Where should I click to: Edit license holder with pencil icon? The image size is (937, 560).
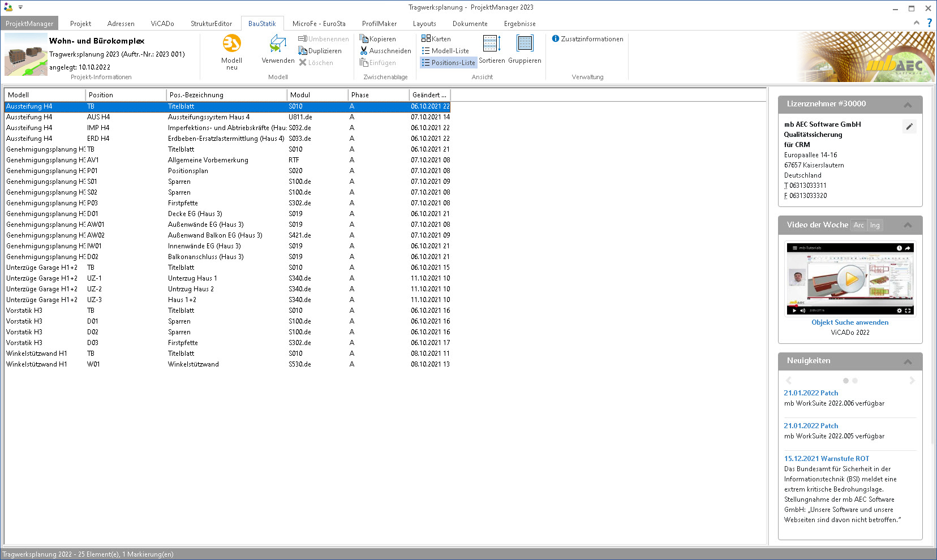[909, 127]
